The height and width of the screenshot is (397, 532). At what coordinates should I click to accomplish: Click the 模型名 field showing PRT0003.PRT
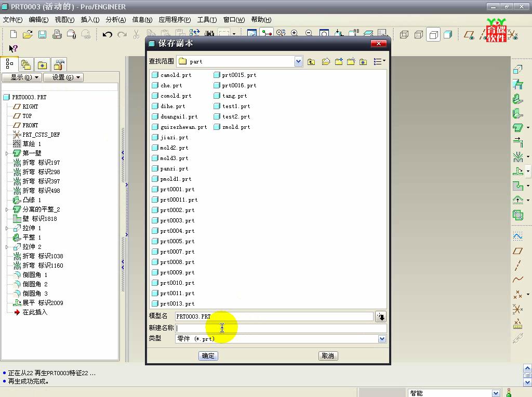point(274,316)
